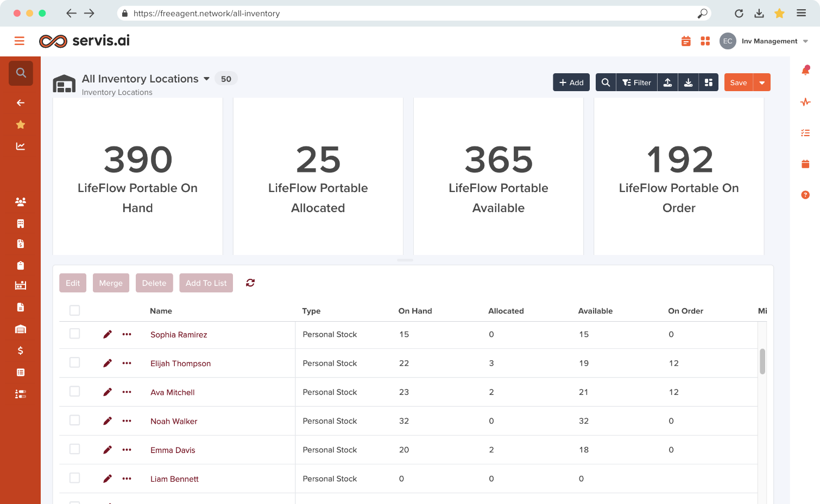Open more options for Elijah Thompson row
Image resolution: width=820 pixels, height=504 pixels.
[x=127, y=363]
